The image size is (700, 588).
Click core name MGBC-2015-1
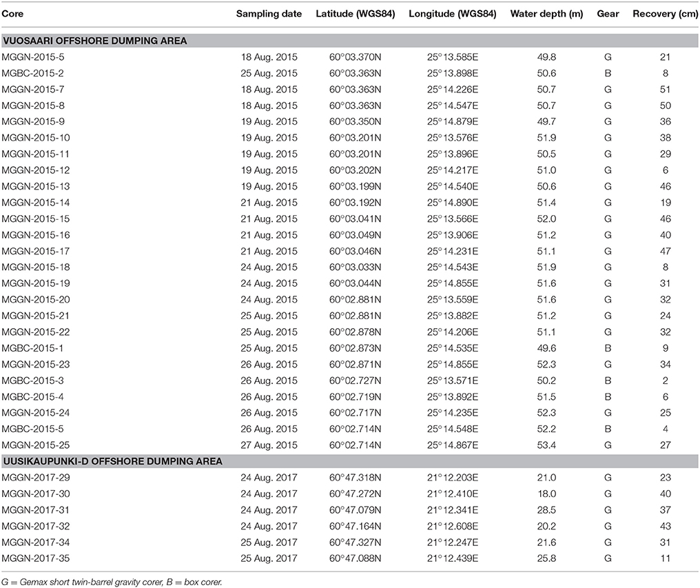coord(32,348)
